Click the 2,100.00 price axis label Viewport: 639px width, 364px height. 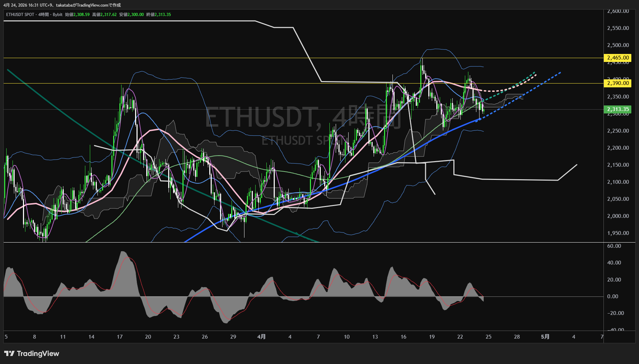(x=618, y=182)
